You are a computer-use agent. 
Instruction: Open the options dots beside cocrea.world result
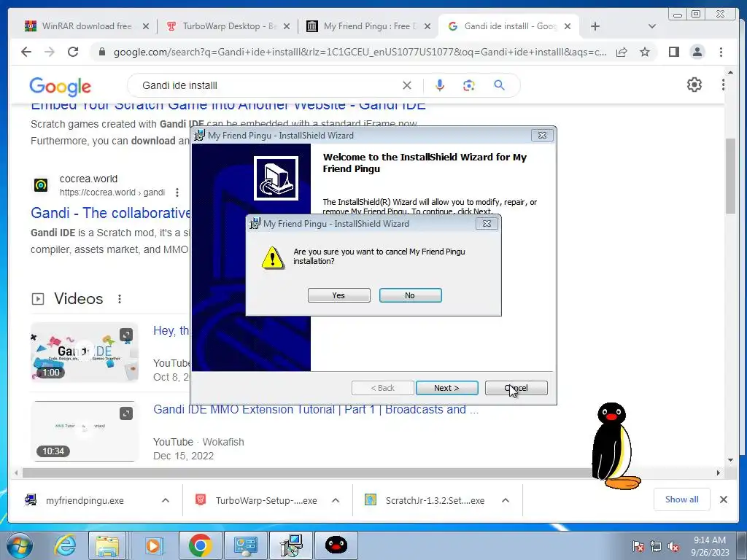(177, 192)
